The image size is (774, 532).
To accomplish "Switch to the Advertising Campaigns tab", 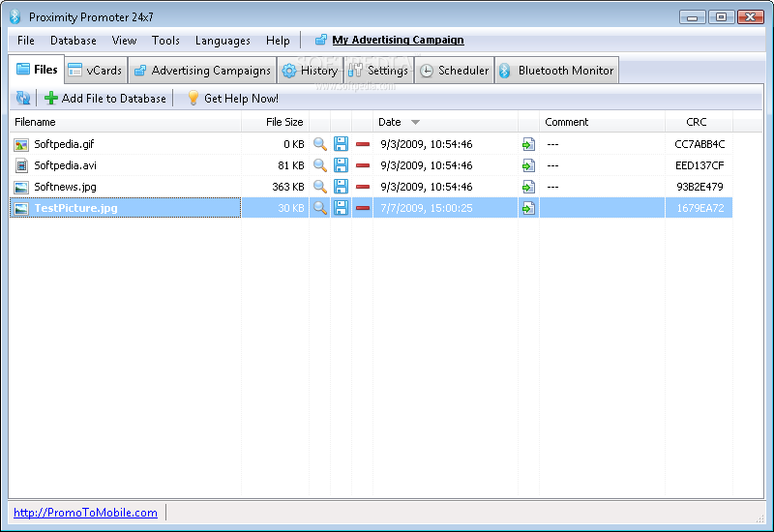I will pos(203,71).
